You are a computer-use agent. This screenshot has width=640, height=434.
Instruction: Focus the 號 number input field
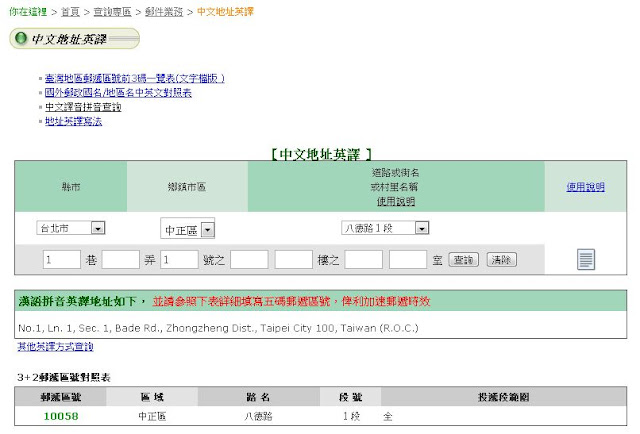179,260
